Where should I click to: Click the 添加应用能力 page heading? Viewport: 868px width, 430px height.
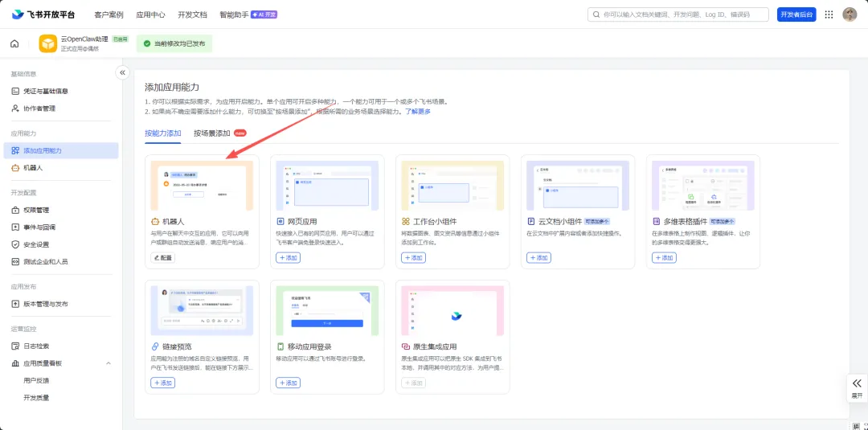pyautogui.click(x=172, y=88)
